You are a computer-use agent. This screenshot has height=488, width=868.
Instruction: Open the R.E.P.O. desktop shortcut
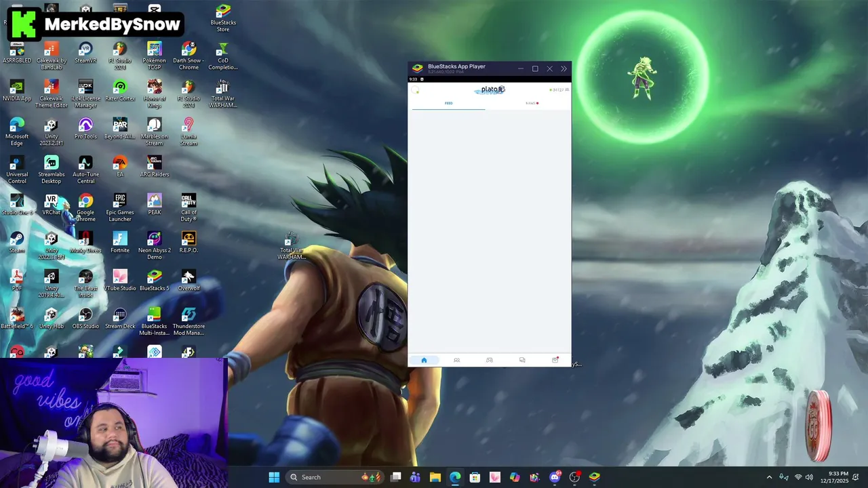pos(189,243)
